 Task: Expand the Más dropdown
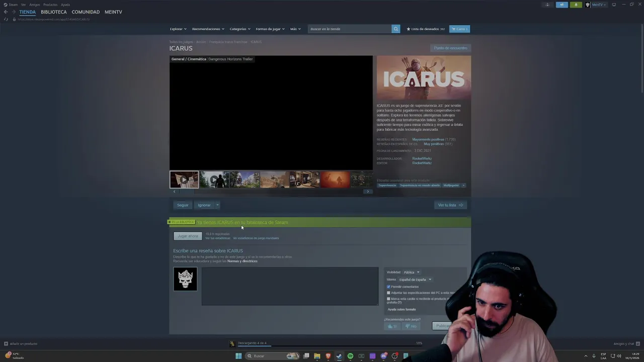[x=295, y=29]
